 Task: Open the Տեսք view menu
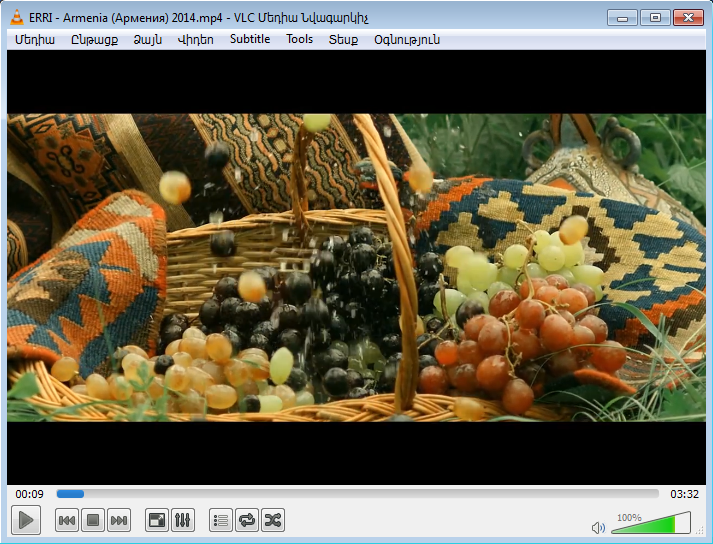pyautogui.click(x=343, y=40)
